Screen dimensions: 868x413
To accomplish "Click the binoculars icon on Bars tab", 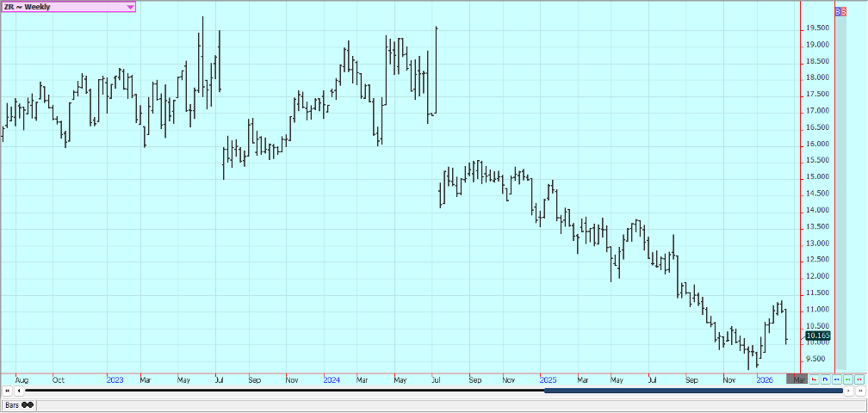I will [28, 404].
